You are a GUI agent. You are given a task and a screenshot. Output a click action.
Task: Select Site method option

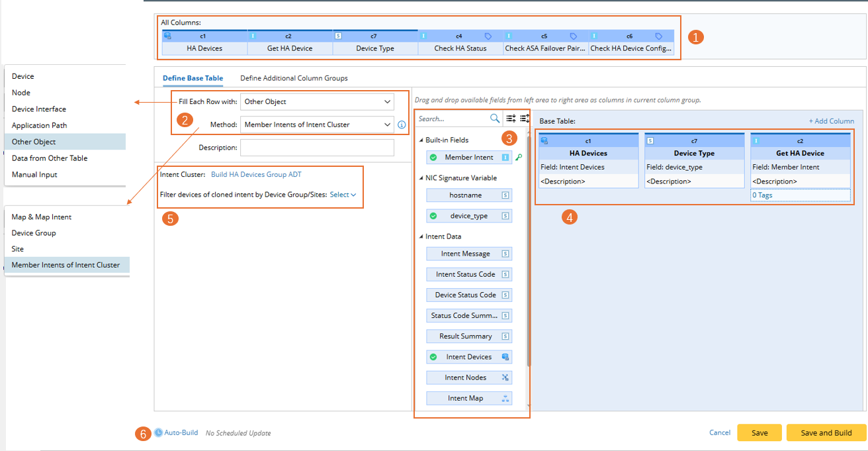click(67, 249)
